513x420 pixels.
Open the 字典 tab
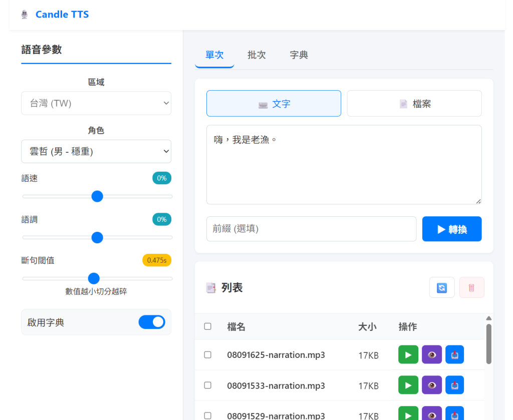[x=299, y=55]
